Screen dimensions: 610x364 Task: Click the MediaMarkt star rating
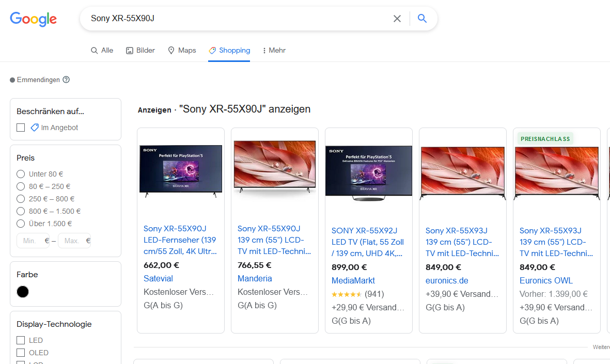tap(347, 294)
